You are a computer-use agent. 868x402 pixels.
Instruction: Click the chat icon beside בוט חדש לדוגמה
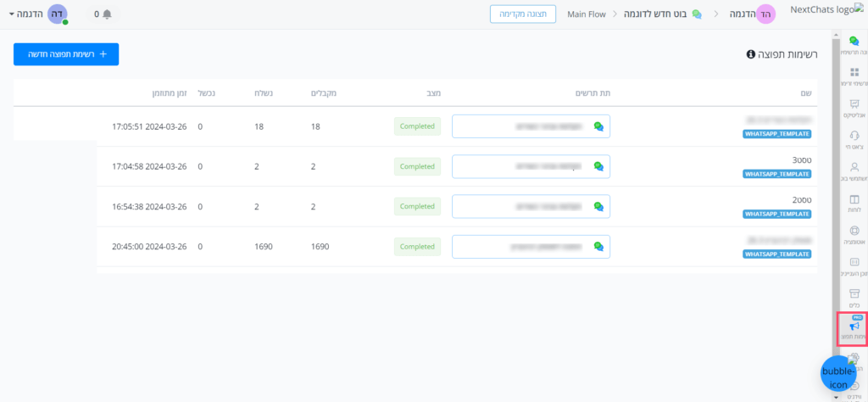tap(697, 14)
